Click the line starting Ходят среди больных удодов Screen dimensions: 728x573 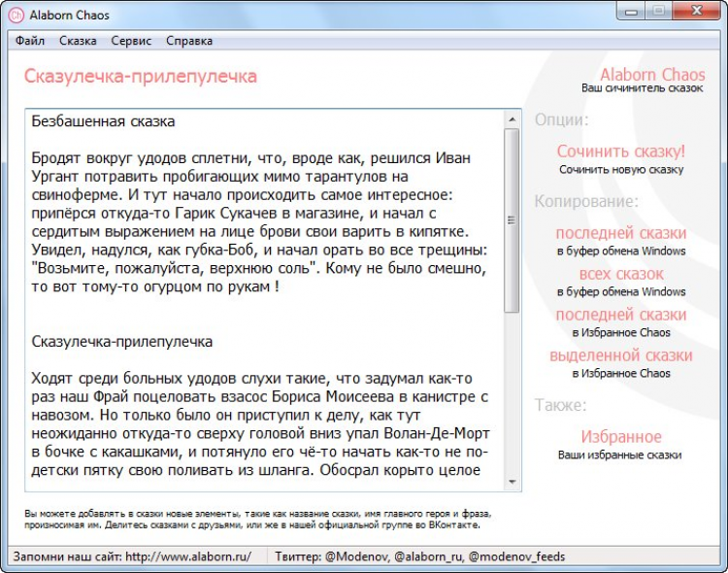[x=251, y=379]
